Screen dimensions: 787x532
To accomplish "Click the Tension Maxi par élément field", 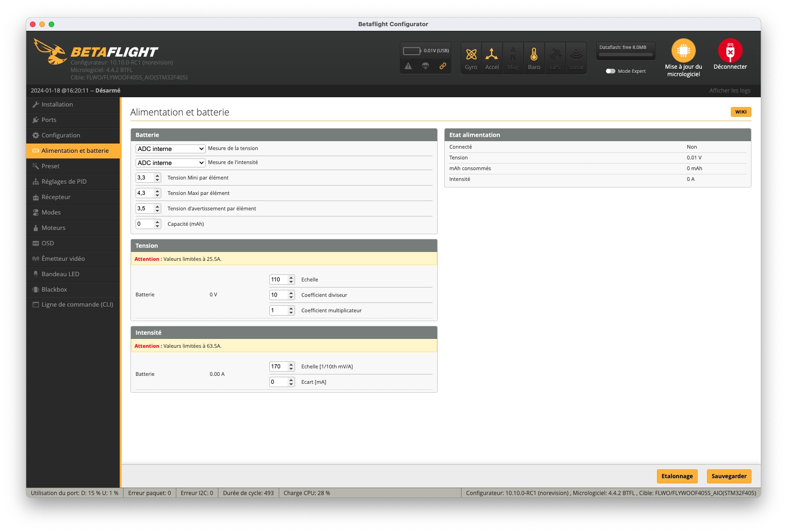I will (148, 193).
